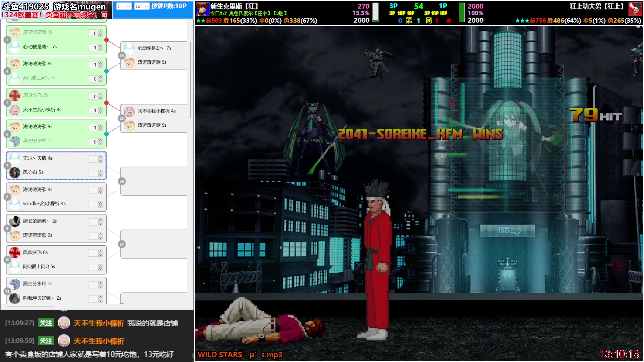644x362 pixels.
Task: Click 心动便是劫 avatar in match 34
Action: (x=129, y=48)
